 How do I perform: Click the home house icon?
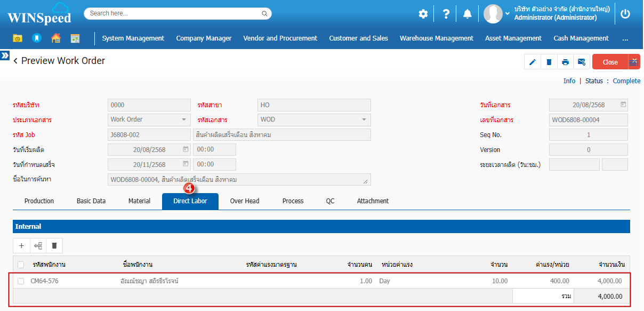point(55,38)
